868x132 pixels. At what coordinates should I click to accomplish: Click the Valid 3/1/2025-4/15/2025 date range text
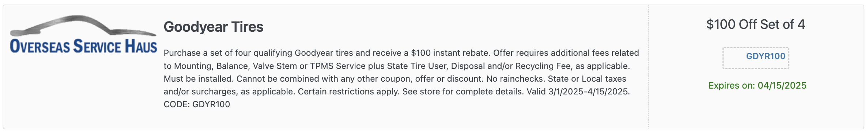coord(578,92)
